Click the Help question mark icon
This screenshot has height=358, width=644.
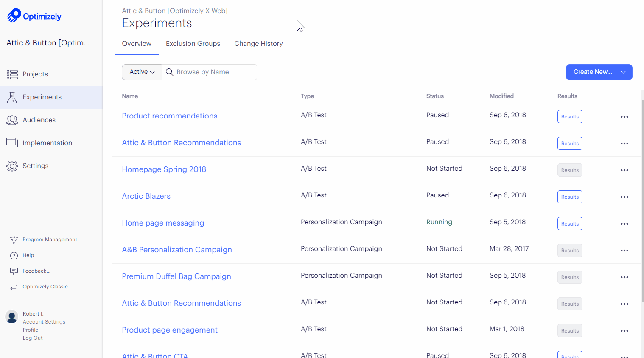[14, 256]
